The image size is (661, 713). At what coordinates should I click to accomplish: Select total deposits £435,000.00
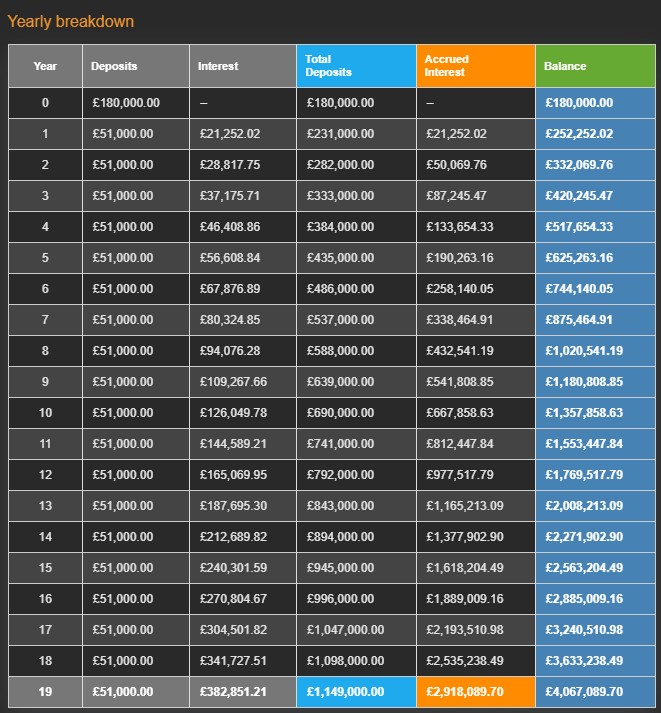[x=341, y=258]
